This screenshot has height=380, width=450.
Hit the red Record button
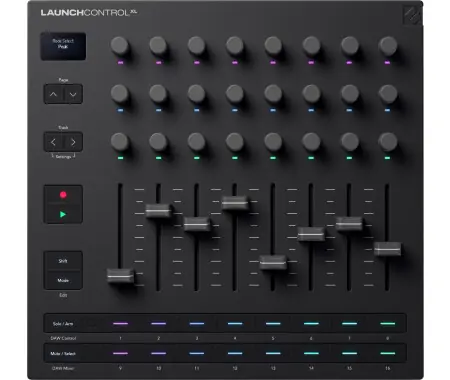63,195
